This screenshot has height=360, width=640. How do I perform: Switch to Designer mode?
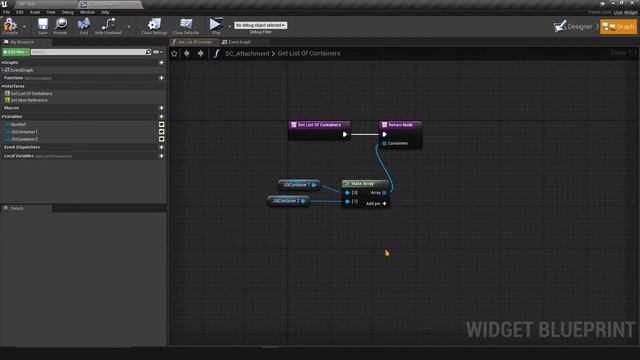click(573, 27)
